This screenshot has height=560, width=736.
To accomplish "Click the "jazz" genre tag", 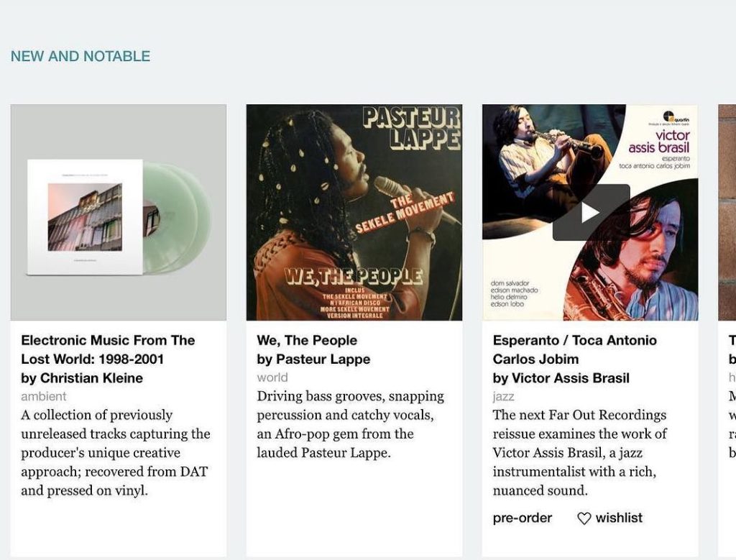I will tap(504, 396).
